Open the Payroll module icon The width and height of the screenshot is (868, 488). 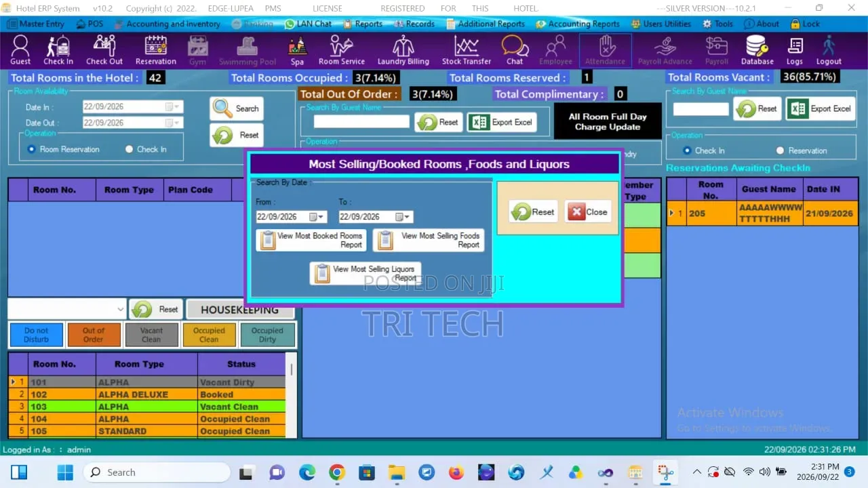coord(717,50)
